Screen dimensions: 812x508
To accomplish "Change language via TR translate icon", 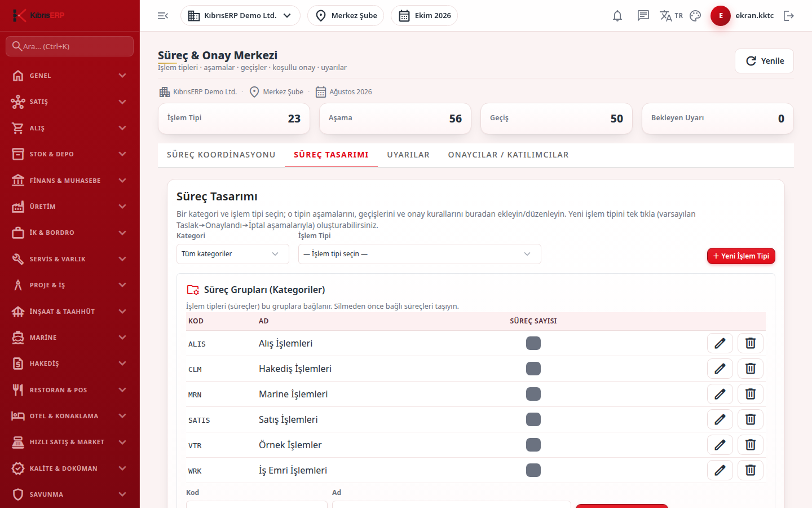I will (x=671, y=16).
